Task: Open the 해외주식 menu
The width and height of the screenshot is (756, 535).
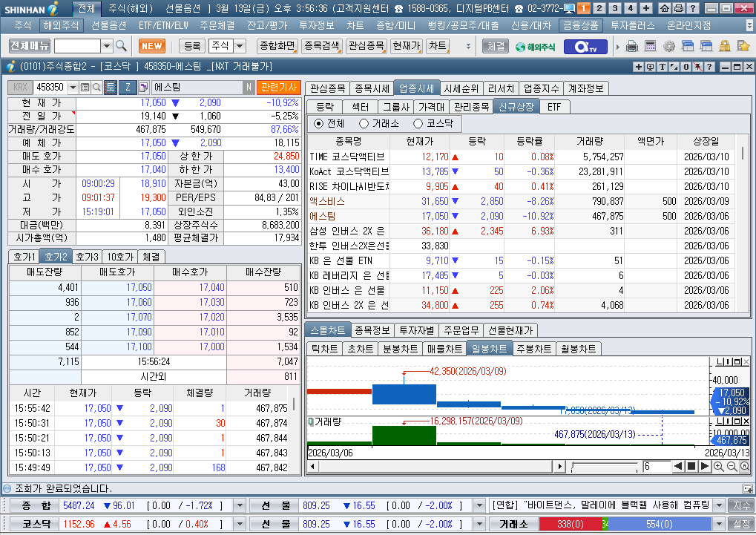Action: [x=60, y=25]
